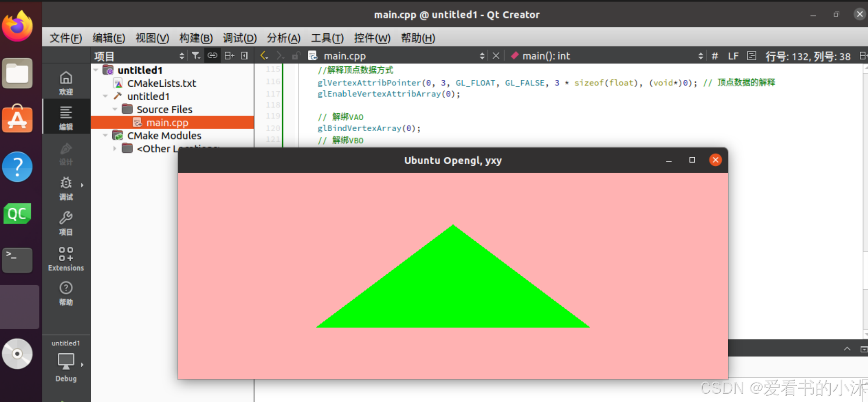Select the CMake Modules row
Screen dimensions: 868x402
[172, 136]
